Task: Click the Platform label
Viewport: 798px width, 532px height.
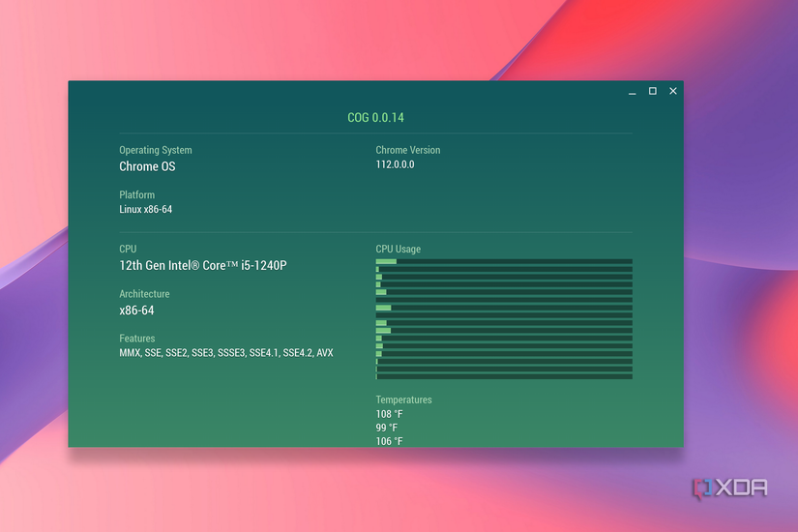Action: 137,195
